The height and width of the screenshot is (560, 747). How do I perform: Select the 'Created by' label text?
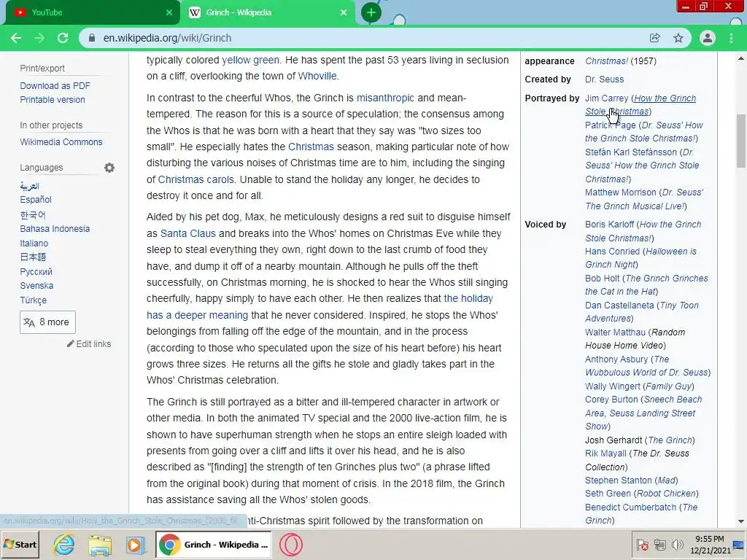pos(548,79)
